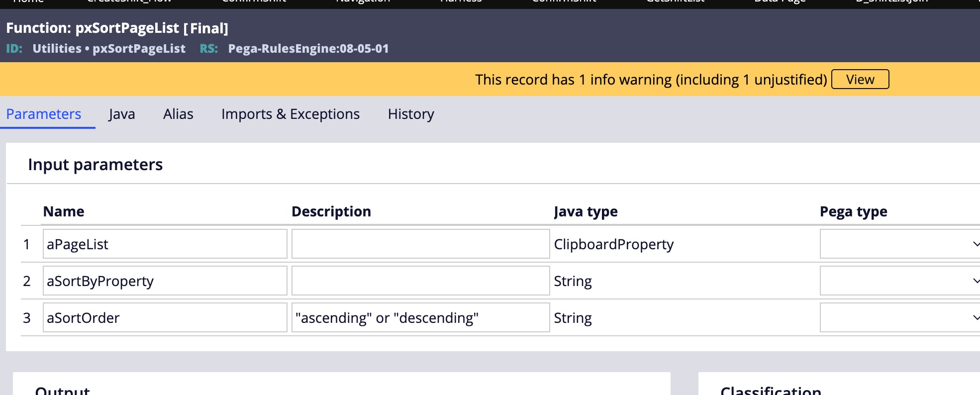980x395 pixels.
Task: Edit the "ascending" or "descending" description field
Action: pyautogui.click(x=420, y=318)
